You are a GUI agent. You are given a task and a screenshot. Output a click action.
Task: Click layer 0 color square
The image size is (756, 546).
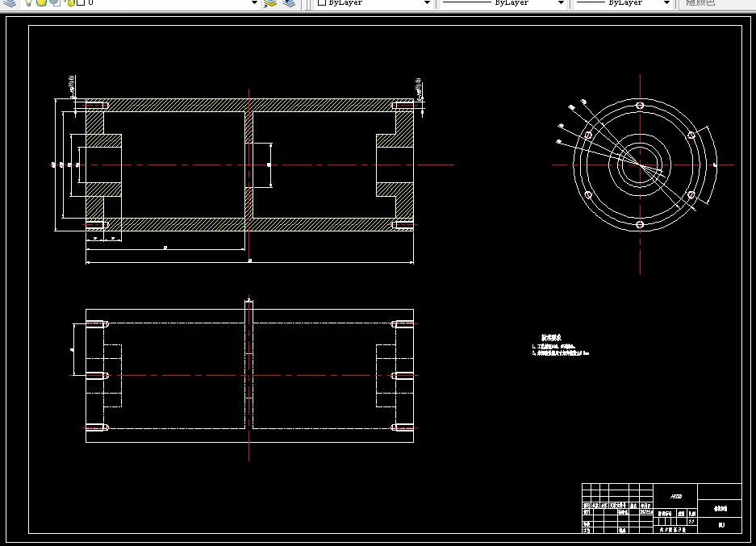click(81, 2)
